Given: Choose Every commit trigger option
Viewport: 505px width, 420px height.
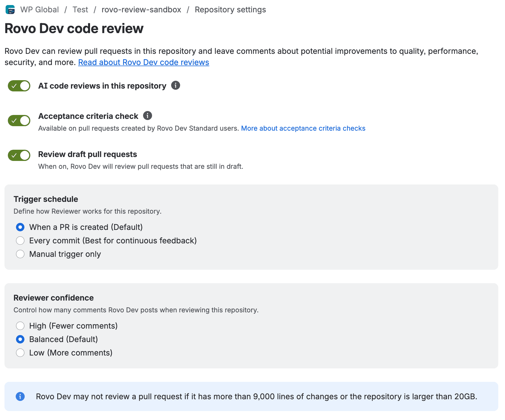Looking at the screenshot, I should pos(20,241).
